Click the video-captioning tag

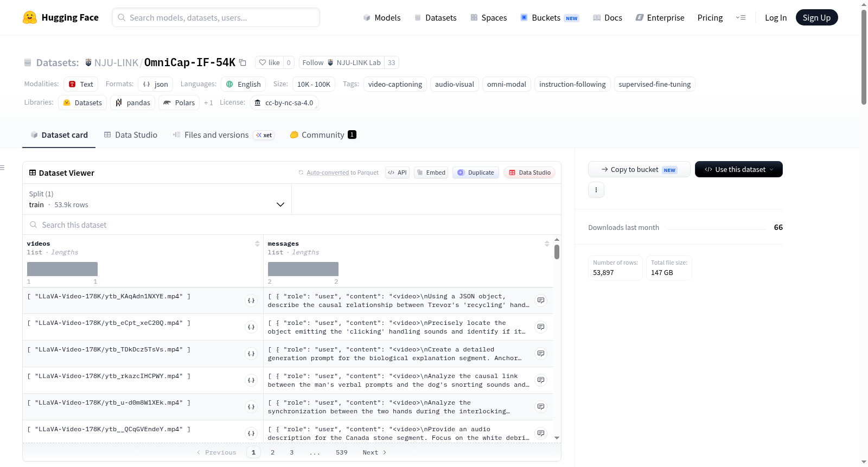395,84
